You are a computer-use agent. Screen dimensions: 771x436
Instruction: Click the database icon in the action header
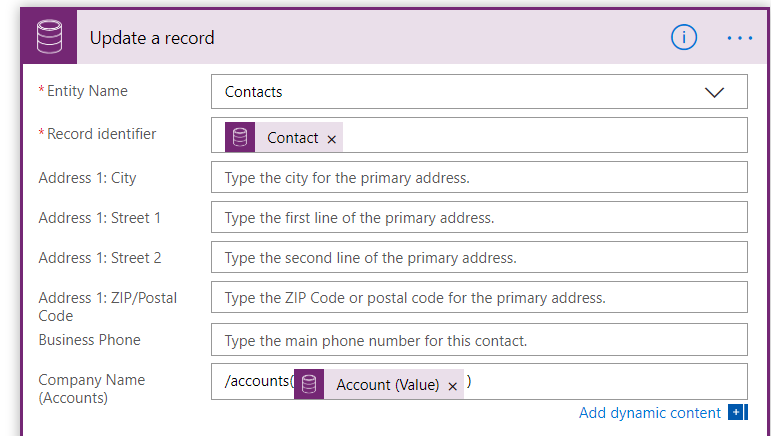pos(49,38)
